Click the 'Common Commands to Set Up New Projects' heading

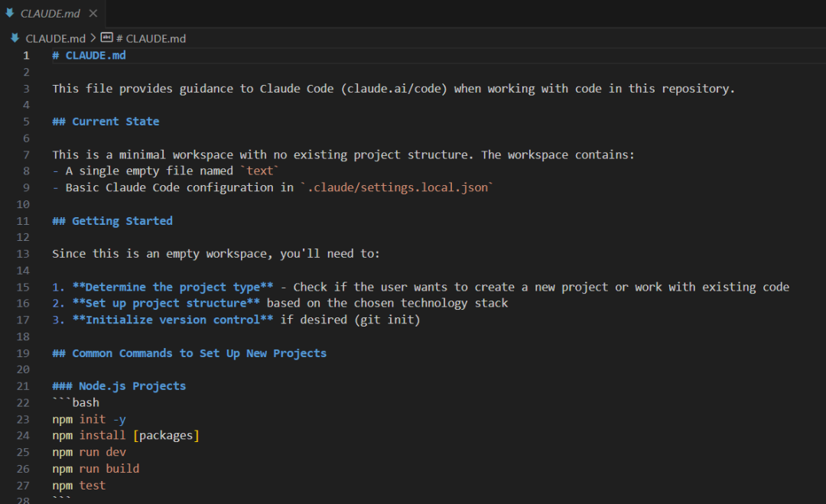[x=199, y=353]
